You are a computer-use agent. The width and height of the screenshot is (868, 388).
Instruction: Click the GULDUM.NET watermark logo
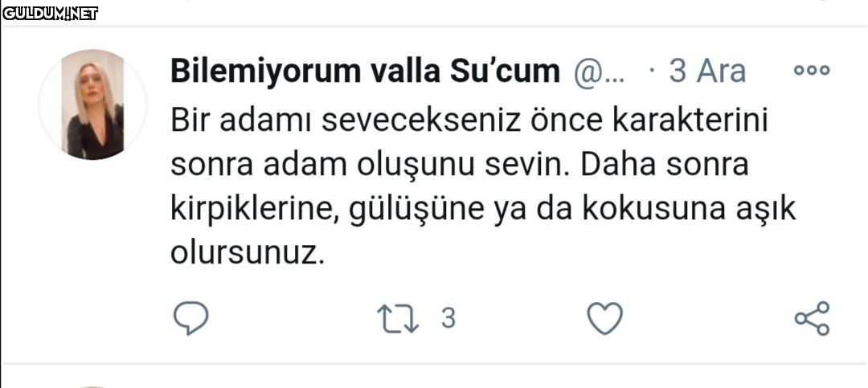[51, 13]
